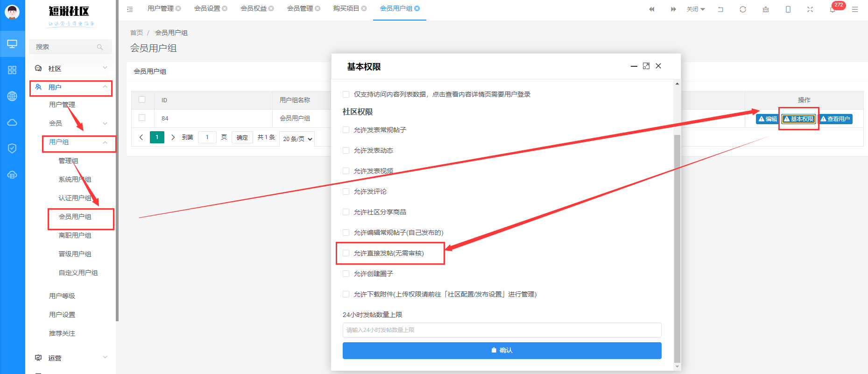This screenshot has height=374, width=868.
Task: Open the 购买项目 tab
Action: click(x=346, y=8)
